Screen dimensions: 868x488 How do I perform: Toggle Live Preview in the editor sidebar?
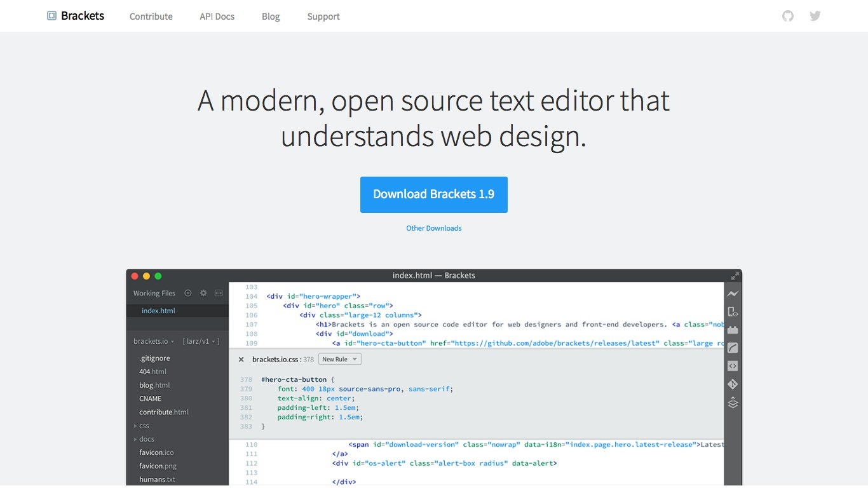(733, 293)
